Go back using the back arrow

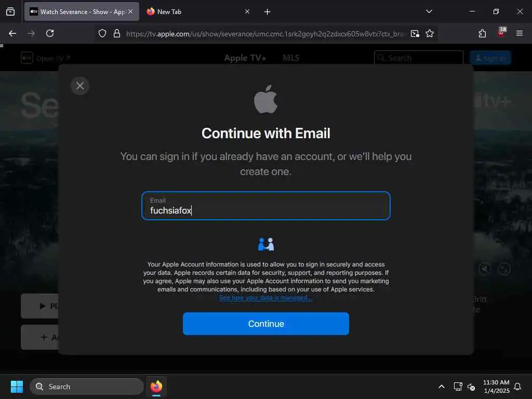pos(12,33)
